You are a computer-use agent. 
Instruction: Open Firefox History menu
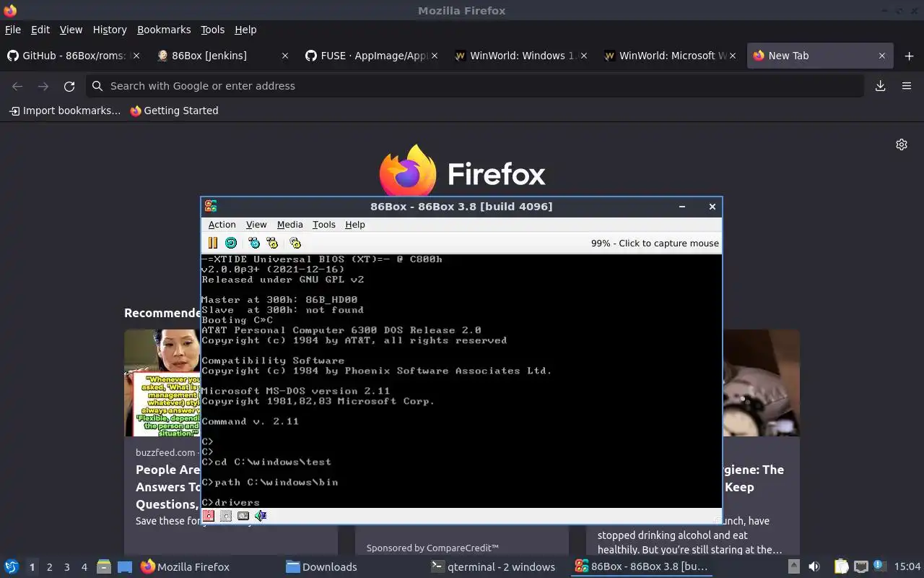point(110,30)
